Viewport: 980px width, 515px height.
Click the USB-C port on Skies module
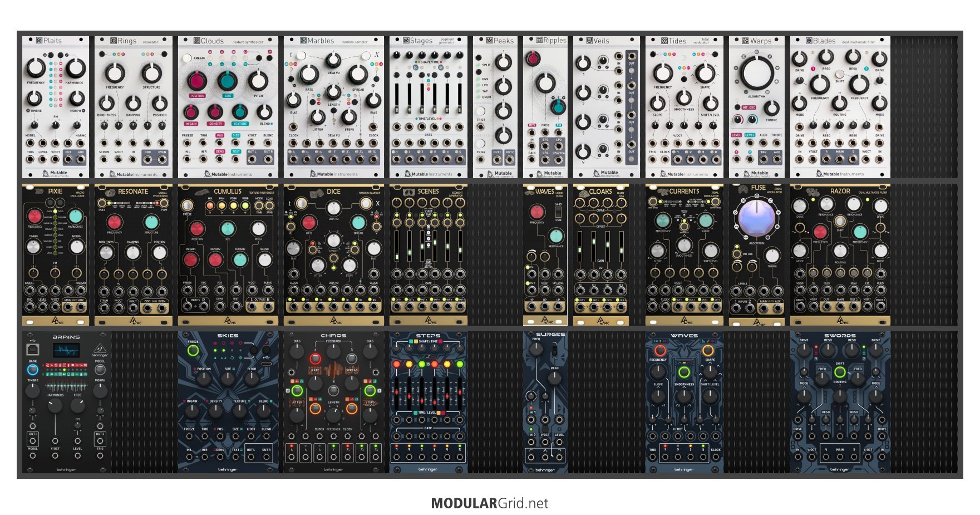[267, 363]
